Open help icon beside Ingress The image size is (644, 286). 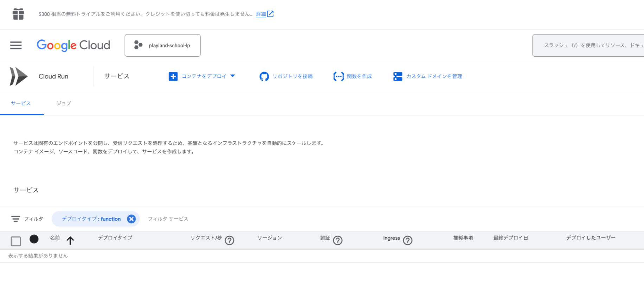(x=408, y=240)
